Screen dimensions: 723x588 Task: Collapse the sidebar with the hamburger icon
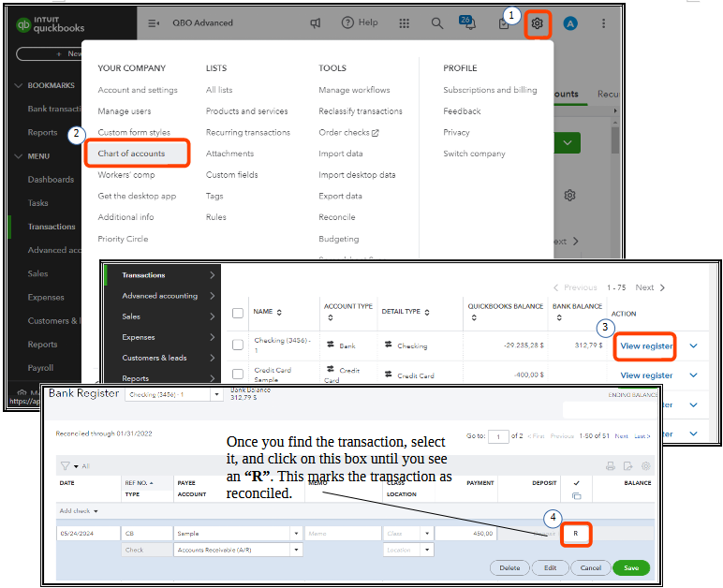click(154, 23)
